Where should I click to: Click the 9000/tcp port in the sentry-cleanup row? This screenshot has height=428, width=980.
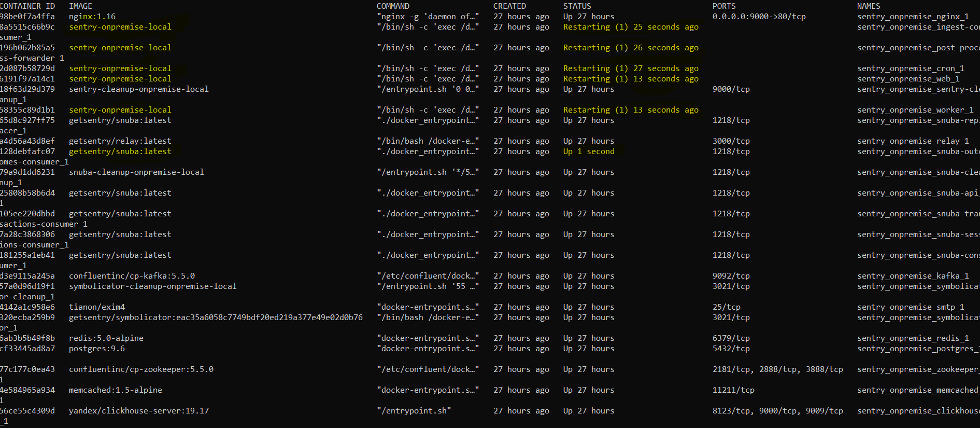[731, 89]
